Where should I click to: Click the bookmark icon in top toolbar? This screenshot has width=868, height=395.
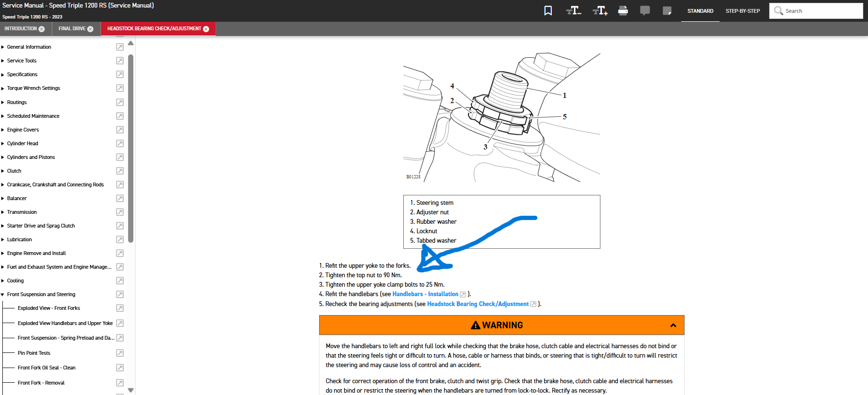click(x=548, y=11)
